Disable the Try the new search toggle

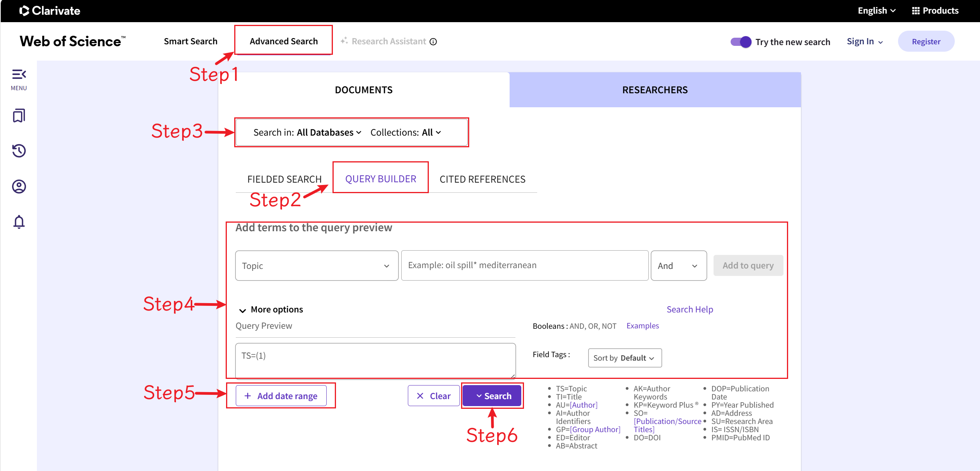click(x=740, y=42)
